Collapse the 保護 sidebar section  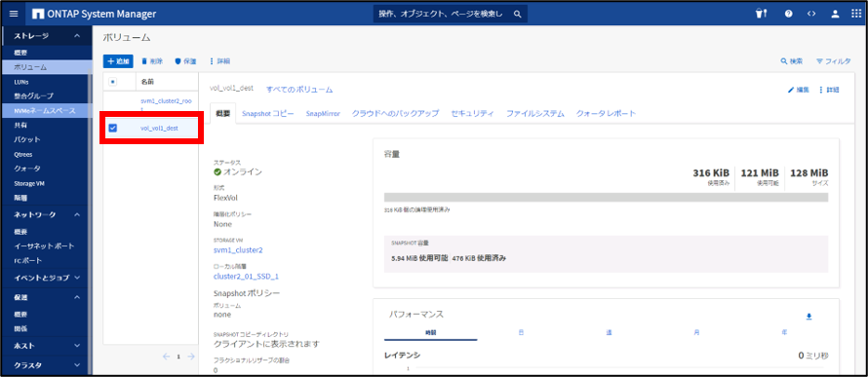[77, 297]
